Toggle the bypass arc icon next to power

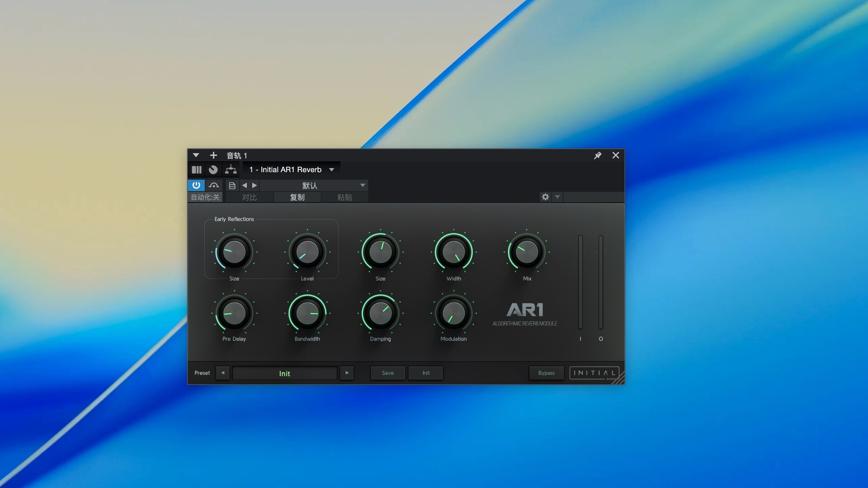[214, 185]
